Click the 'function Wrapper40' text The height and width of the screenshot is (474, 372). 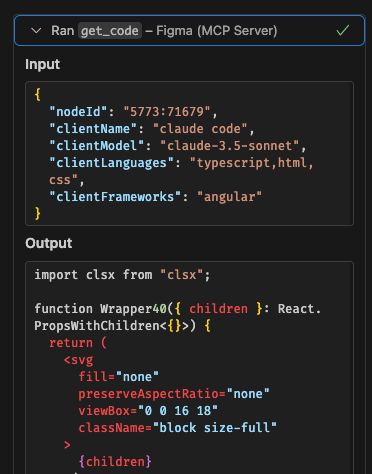[x=100, y=309]
